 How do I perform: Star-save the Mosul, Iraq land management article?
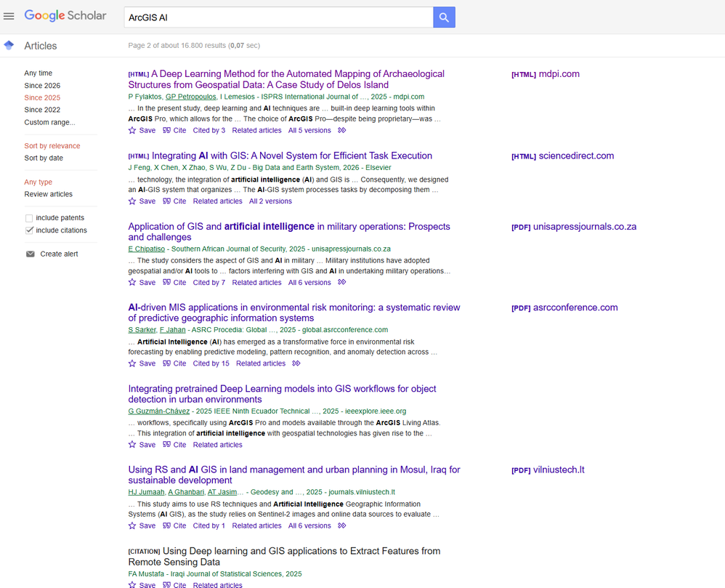tap(132, 526)
